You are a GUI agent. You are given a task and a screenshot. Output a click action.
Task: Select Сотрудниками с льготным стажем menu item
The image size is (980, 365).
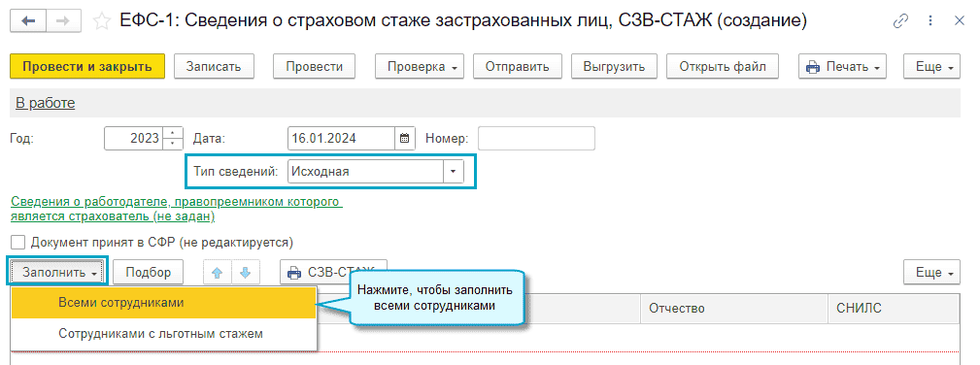(163, 334)
